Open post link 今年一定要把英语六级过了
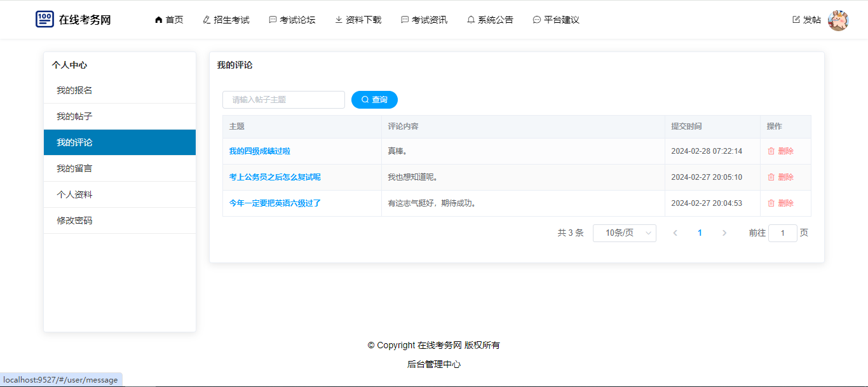This screenshot has height=387, width=868. 275,203
